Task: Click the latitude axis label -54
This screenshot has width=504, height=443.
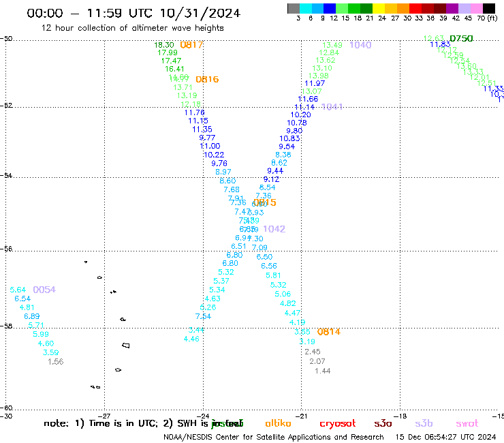Action: pyautogui.click(x=6, y=176)
